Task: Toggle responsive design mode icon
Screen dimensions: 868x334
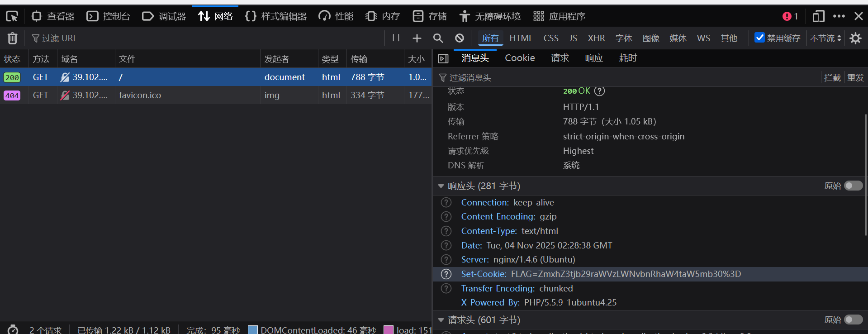Action: 818,16
